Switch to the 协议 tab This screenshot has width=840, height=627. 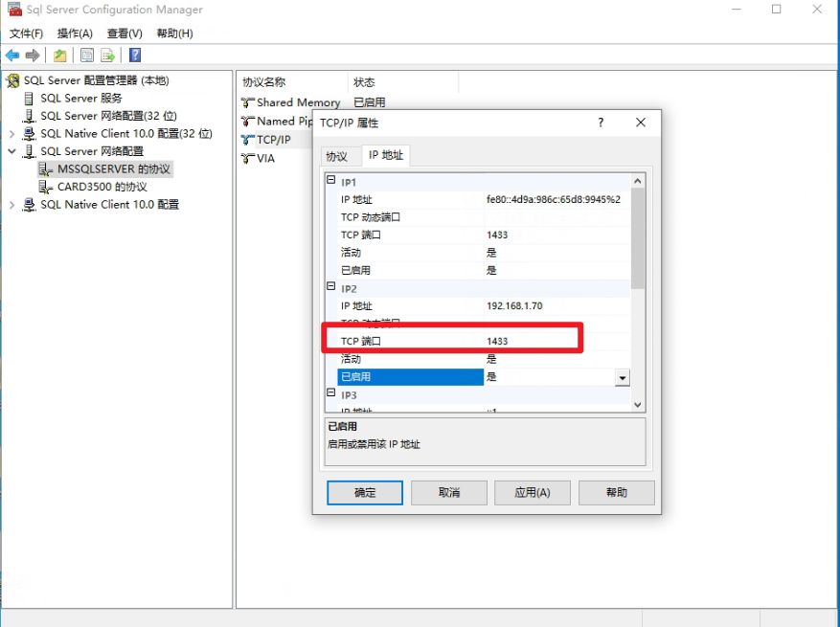337,156
